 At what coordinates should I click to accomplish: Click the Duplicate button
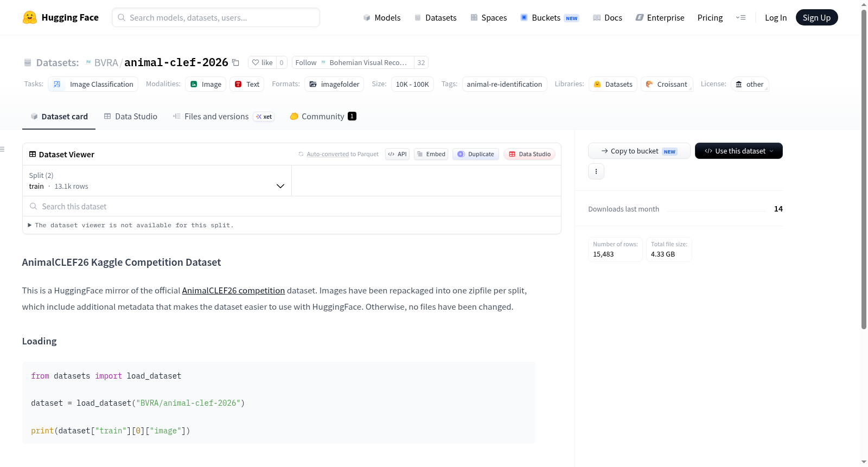[476, 154]
